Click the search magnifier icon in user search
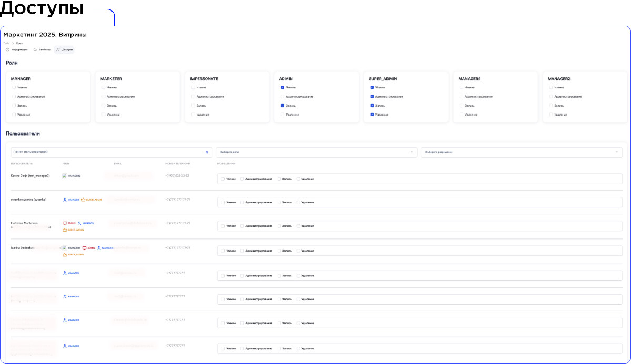 tap(207, 152)
